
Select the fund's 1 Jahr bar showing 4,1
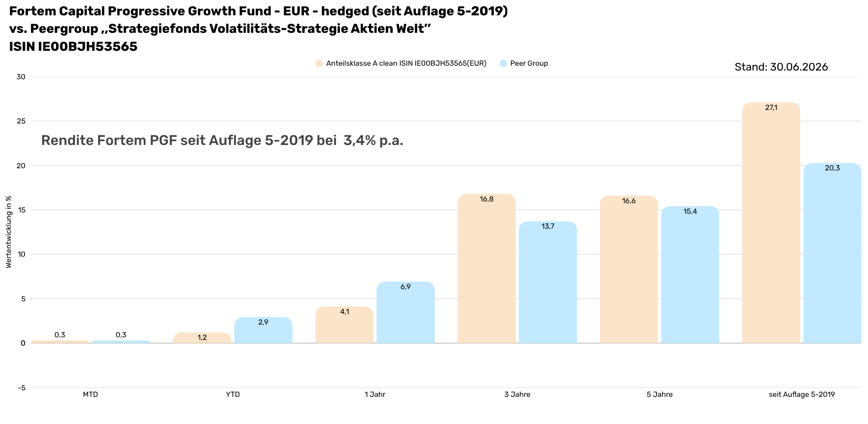[344, 325]
